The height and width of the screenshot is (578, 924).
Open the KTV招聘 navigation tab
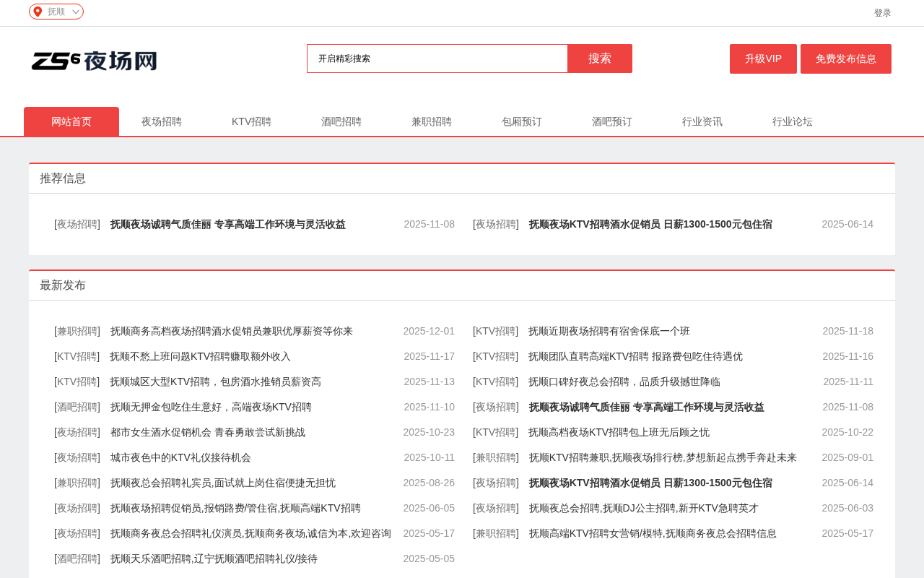(x=251, y=121)
